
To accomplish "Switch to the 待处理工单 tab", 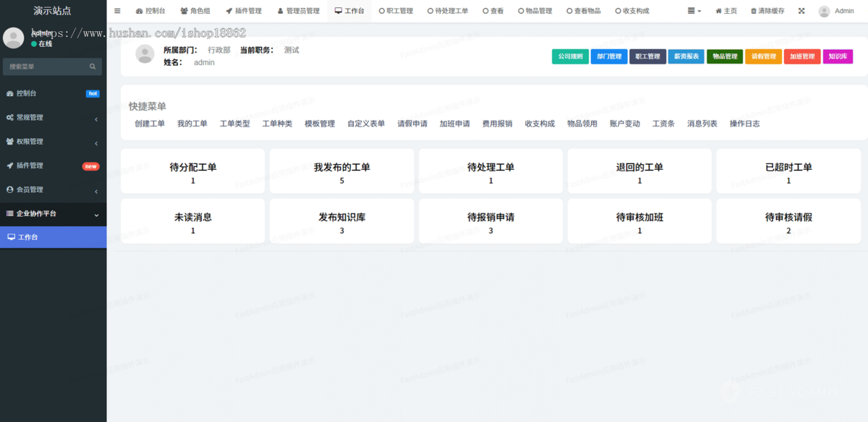I will (x=448, y=11).
